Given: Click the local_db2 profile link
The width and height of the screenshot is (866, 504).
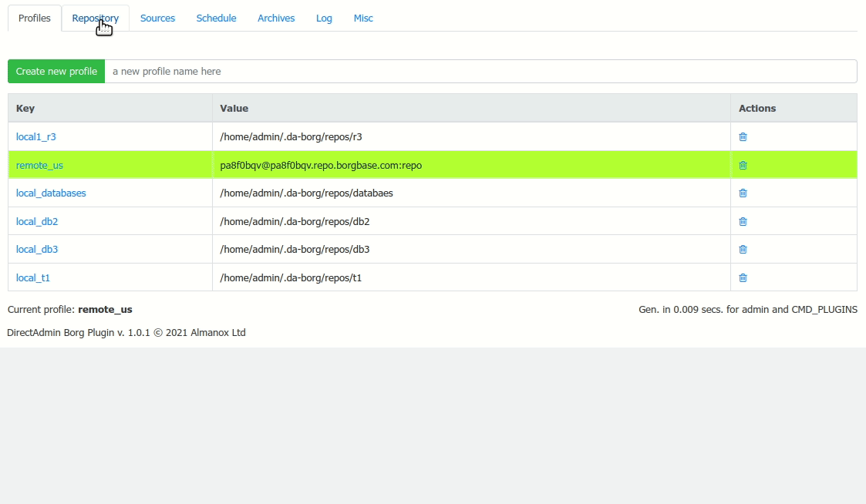Looking at the screenshot, I should coord(36,221).
